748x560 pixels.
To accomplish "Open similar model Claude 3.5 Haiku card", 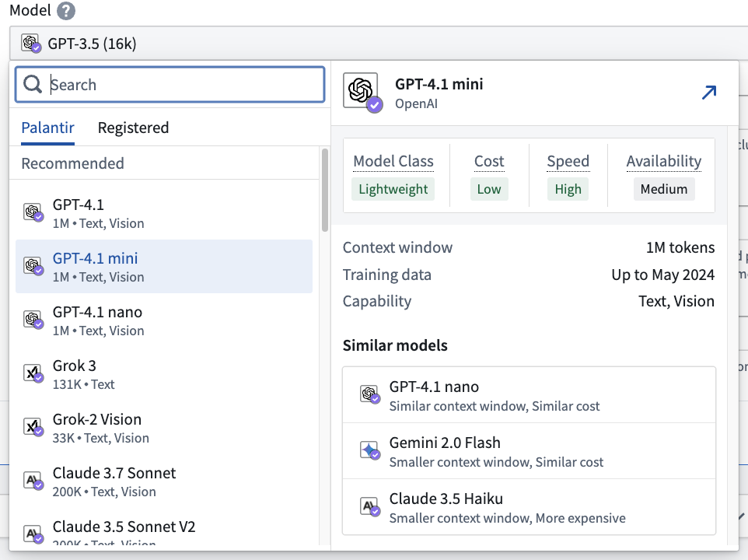I will 529,506.
